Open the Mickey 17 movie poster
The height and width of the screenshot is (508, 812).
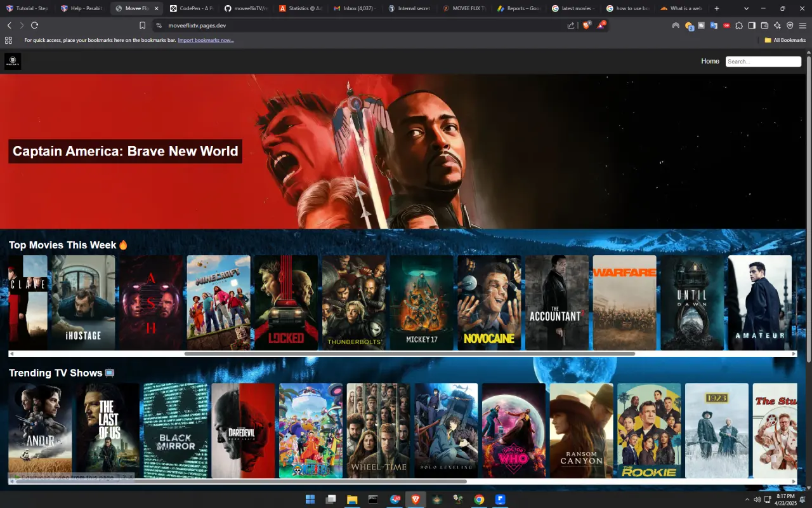(422, 303)
